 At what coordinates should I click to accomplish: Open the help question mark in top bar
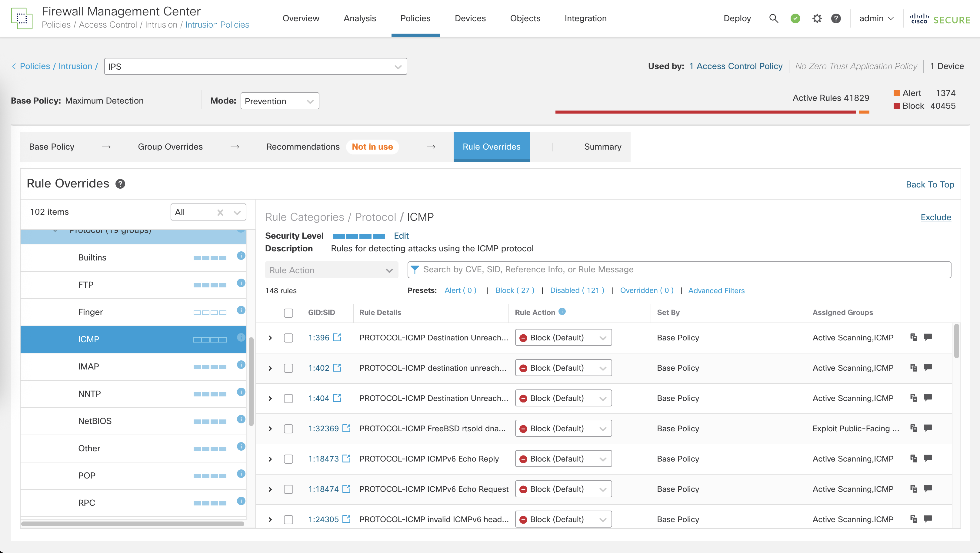836,18
